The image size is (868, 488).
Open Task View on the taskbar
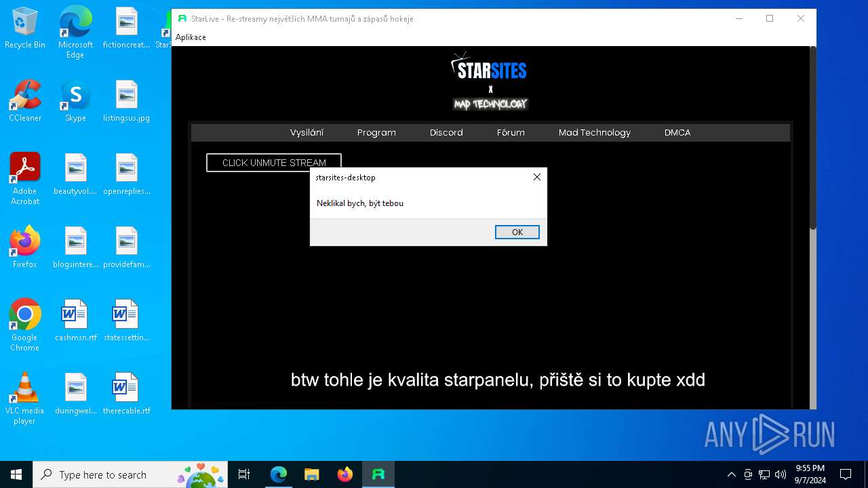[244, 474]
